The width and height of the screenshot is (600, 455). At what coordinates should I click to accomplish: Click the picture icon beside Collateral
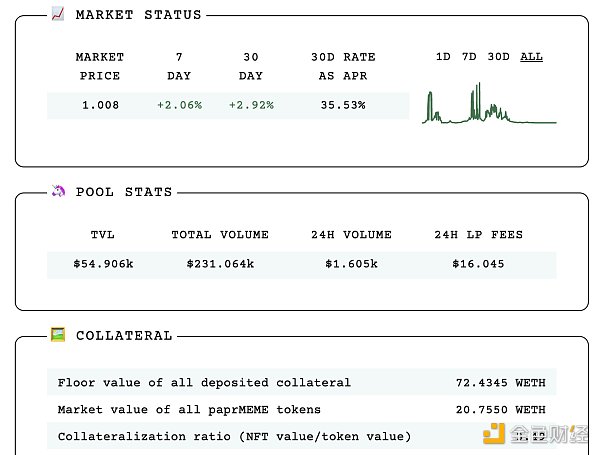coord(57,335)
